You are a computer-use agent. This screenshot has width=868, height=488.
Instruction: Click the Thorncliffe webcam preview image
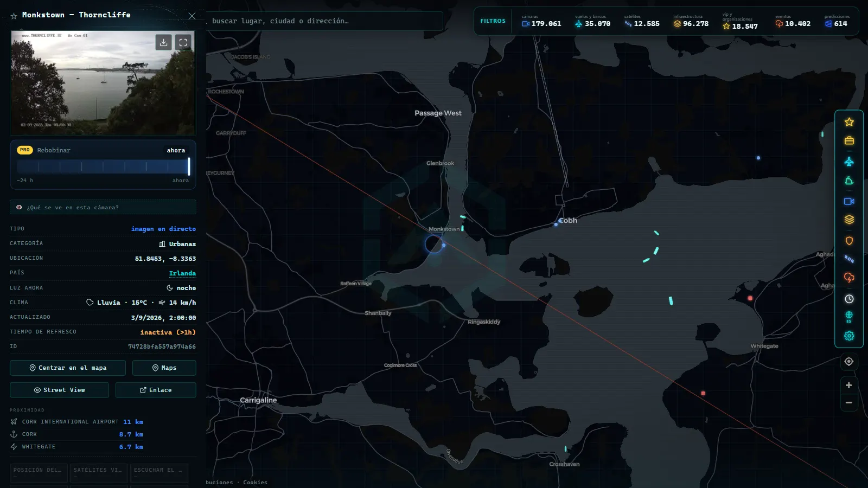[103, 82]
